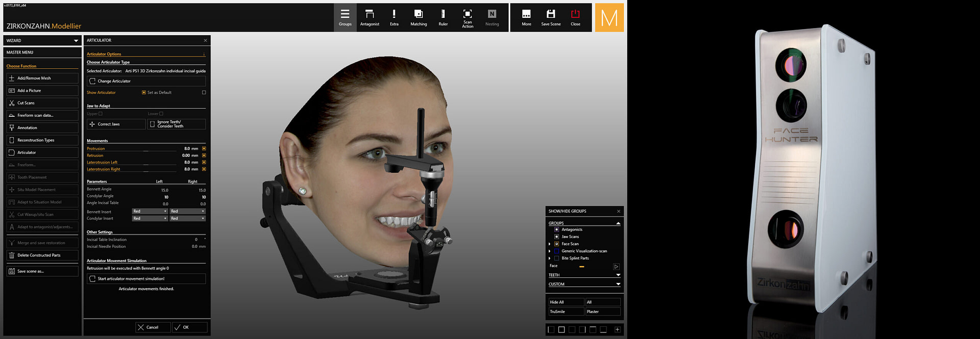Open Reconstruction Types function
980x339 pixels.
click(42, 140)
